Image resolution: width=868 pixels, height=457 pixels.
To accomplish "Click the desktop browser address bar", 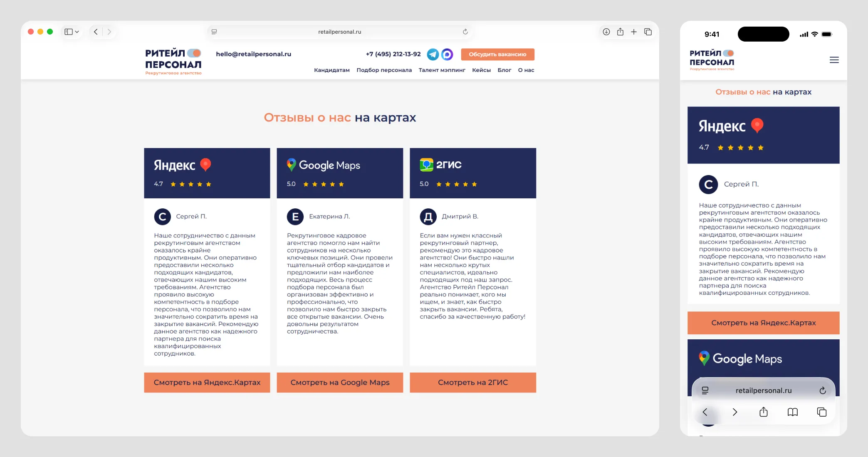I will coord(340,32).
